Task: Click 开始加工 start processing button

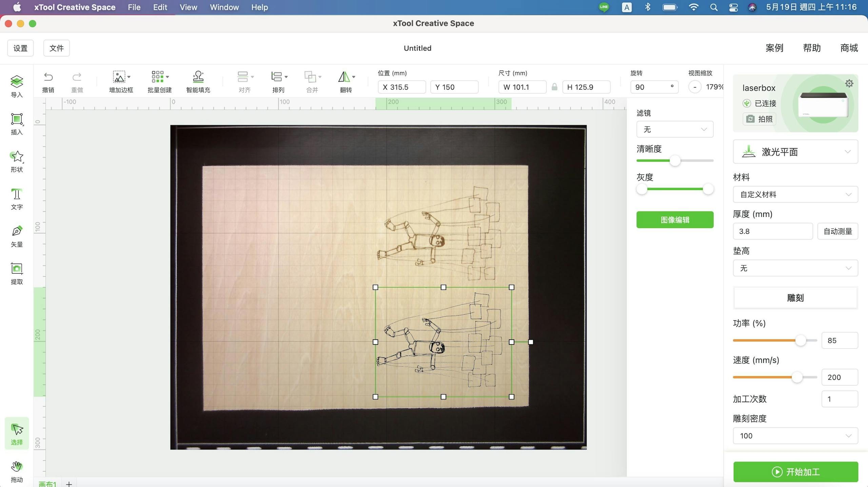Action: point(795,472)
